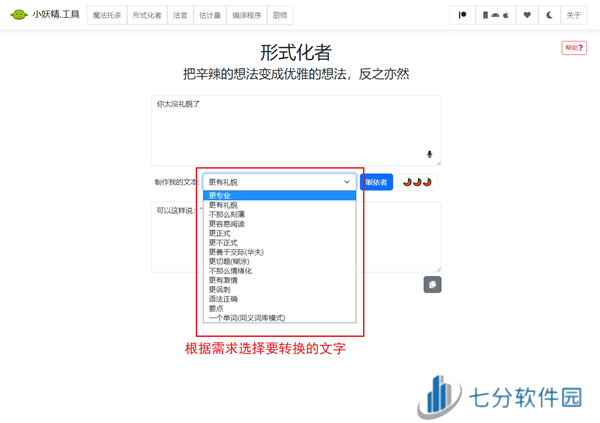Screen dimensions: 600x423
Task: Open the 魔法托多 tab
Action: click(x=106, y=15)
